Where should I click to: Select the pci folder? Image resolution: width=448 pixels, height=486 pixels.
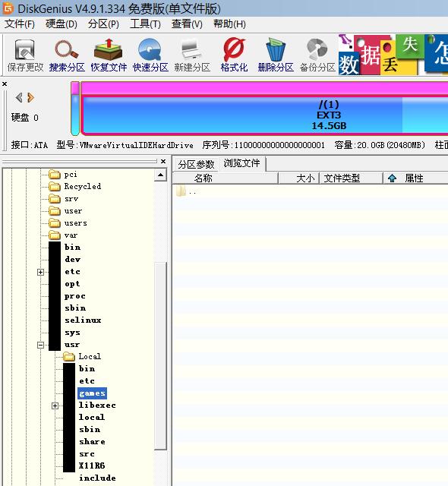point(63,175)
